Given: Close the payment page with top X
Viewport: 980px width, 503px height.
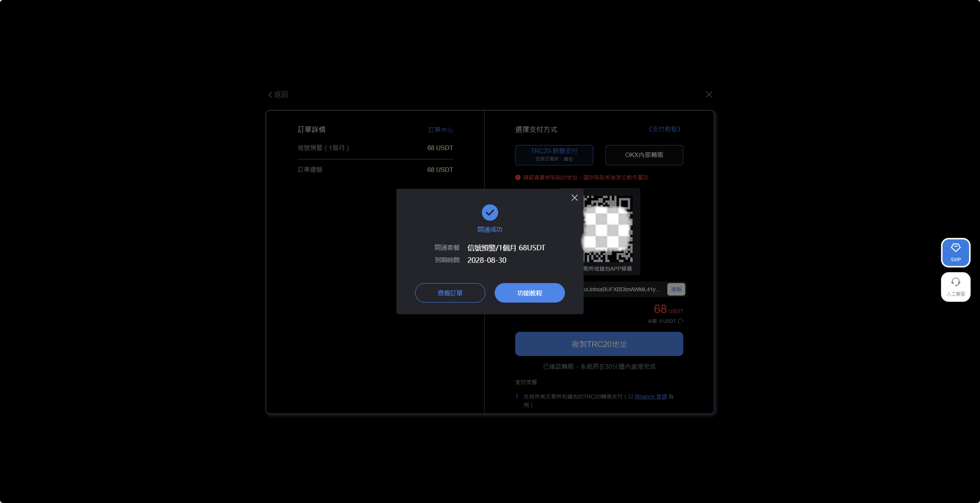Looking at the screenshot, I should pos(709,94).
